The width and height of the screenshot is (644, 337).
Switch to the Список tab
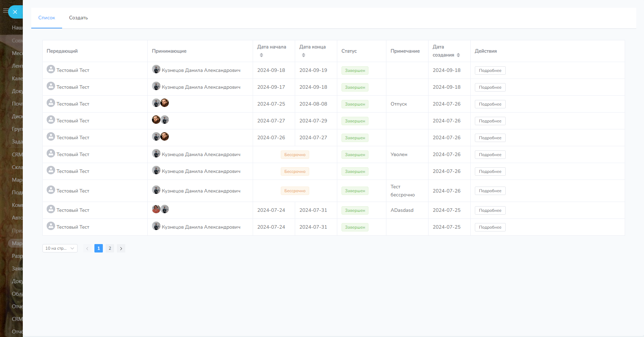pyautogui.click(x=47, y=18)
